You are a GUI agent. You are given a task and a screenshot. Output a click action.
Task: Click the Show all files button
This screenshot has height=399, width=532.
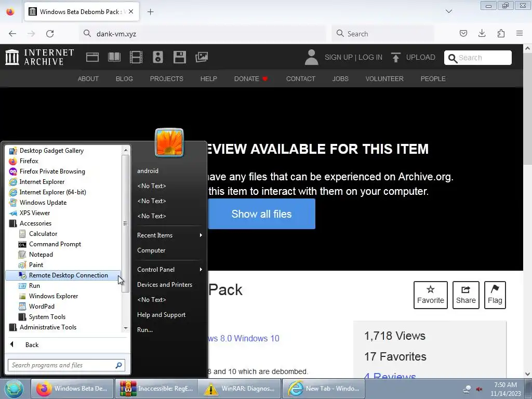(262, 214)
